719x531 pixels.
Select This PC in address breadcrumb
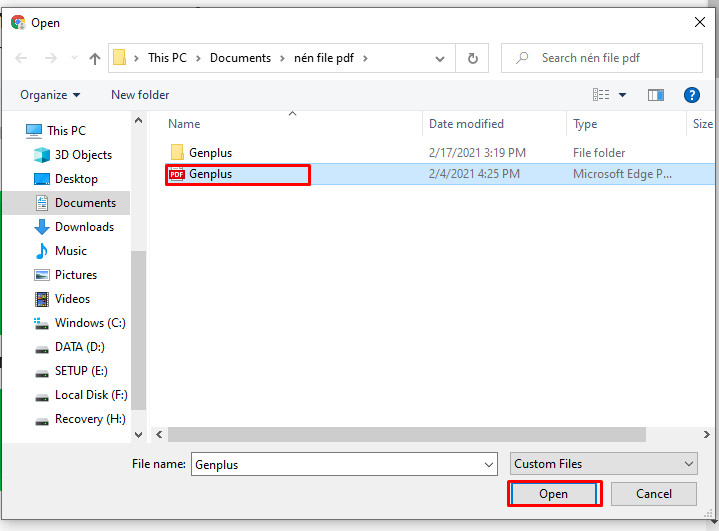coord(167,58)
